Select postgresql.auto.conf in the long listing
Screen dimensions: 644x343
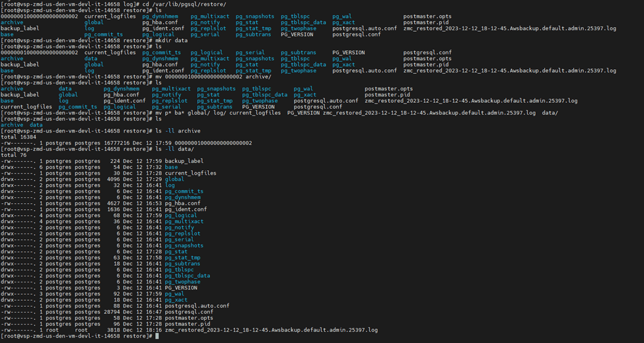197,306
